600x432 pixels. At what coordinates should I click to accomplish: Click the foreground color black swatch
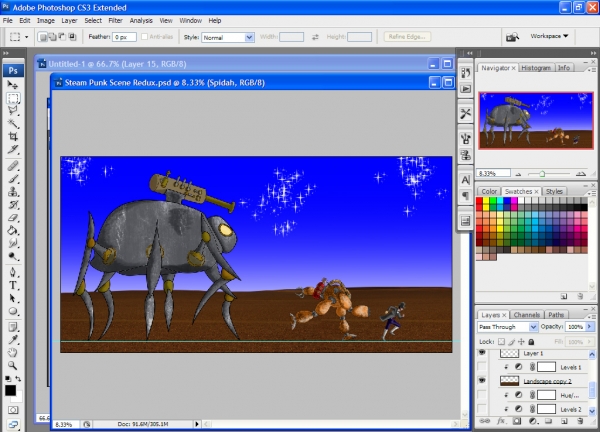pos(10,390)
